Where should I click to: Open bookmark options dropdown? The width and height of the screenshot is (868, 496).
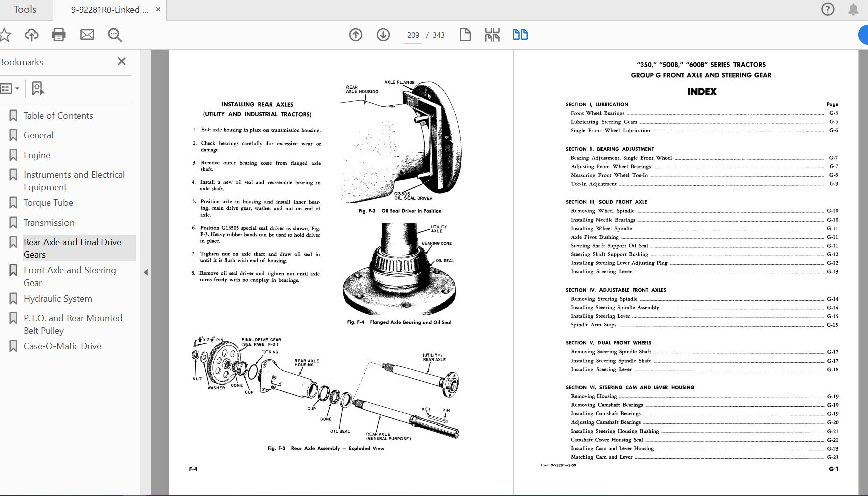pyautogui.click(x=10, y=88)
